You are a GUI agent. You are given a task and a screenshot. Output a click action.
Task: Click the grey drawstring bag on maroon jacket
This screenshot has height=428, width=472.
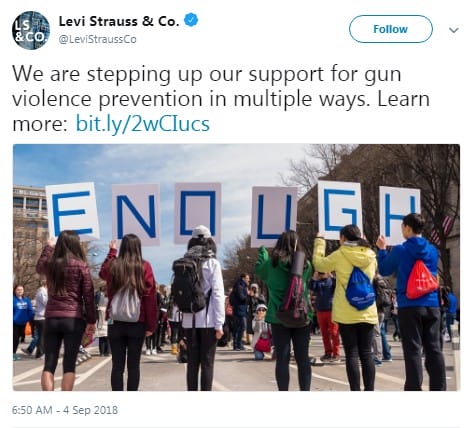coord(126,305)
